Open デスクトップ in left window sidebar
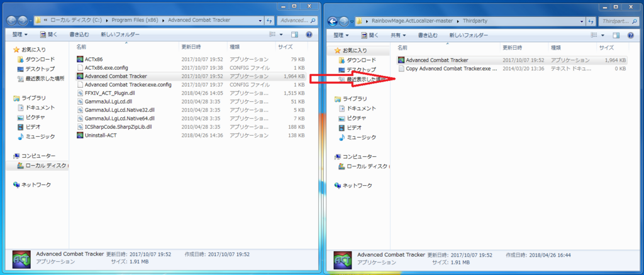 click(36, 68)
